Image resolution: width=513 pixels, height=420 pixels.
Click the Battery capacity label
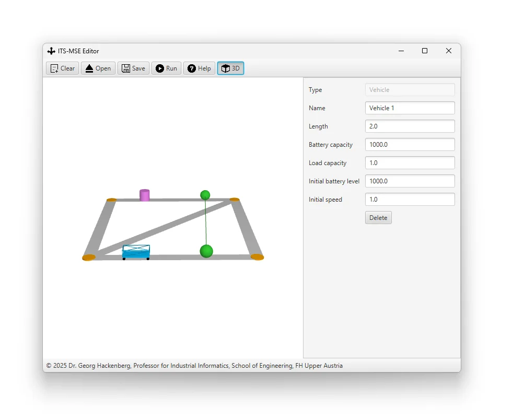tap(331, 145)
